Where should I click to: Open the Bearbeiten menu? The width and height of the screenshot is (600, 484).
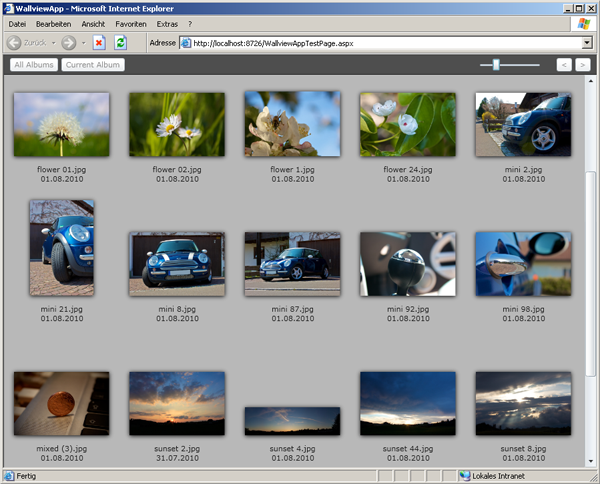tap(54, 24)
